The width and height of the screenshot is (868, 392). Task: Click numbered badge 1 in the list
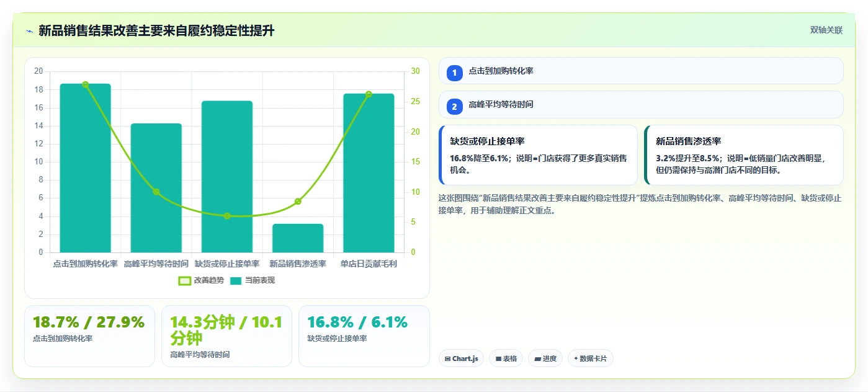tap(454, 73)
